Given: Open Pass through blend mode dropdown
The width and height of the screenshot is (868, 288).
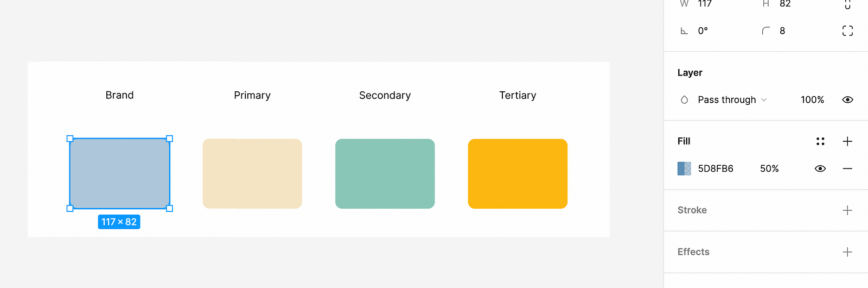Looking at the screenshot, I should tap(732, 100).
